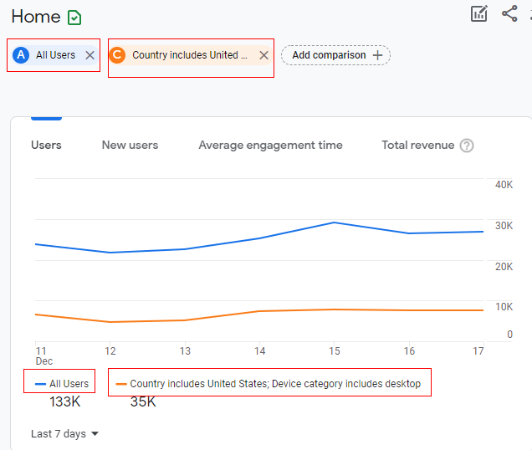Image resolution: width=532 pixels, height=450 pixels.
Task: Open the customize report chart-edit icon
Action: click(x=479, y=14)
